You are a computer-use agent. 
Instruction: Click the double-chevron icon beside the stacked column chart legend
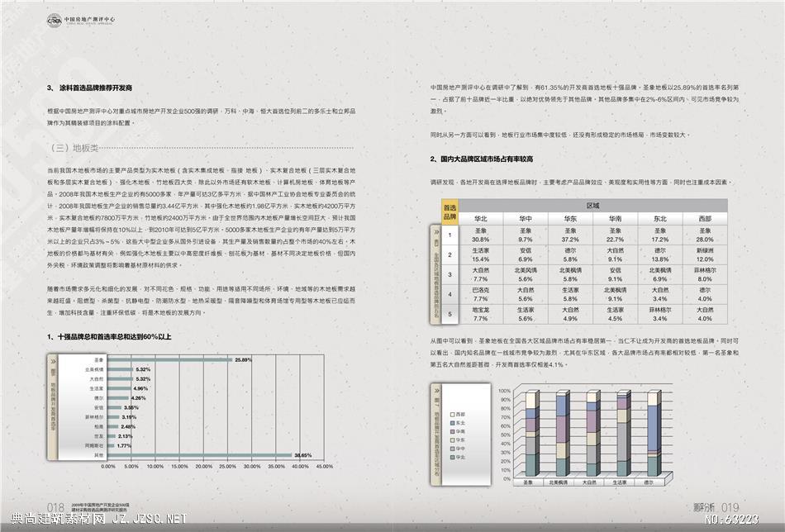coord(436,391)
